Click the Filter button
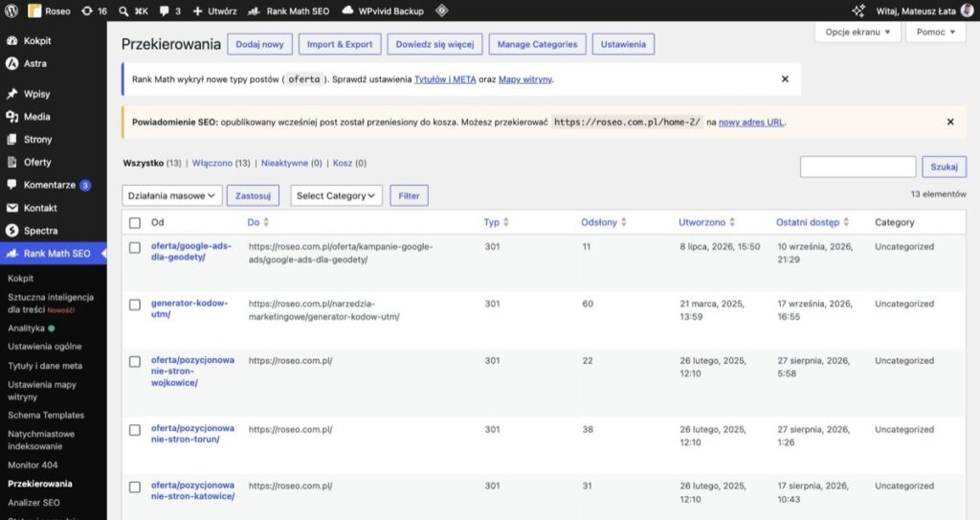 (x=409, y=196)
